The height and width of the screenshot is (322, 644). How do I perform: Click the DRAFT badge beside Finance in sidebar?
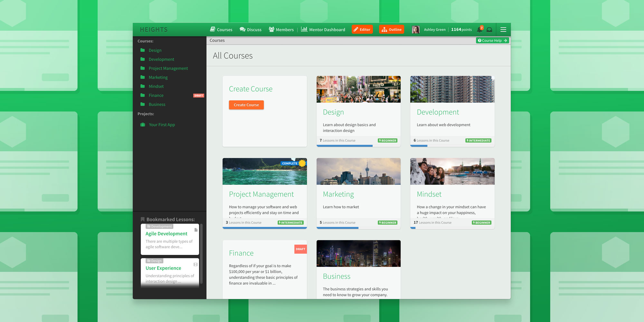pos(199,96)
